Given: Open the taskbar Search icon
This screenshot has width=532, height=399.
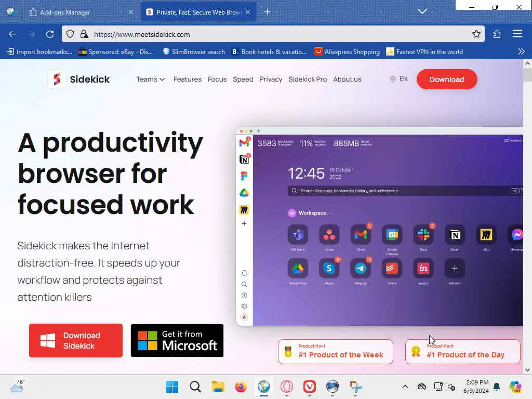Looking at the screenshot, I should click(x=195, y=387).
